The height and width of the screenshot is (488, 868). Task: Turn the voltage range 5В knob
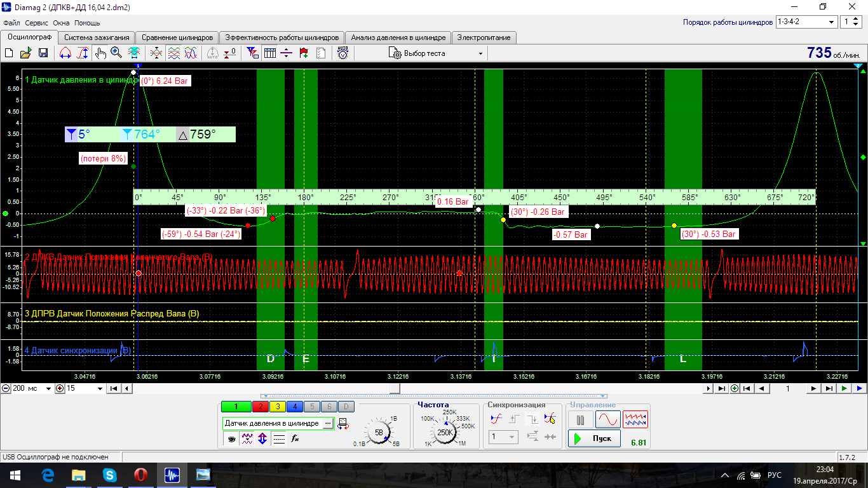379,433
